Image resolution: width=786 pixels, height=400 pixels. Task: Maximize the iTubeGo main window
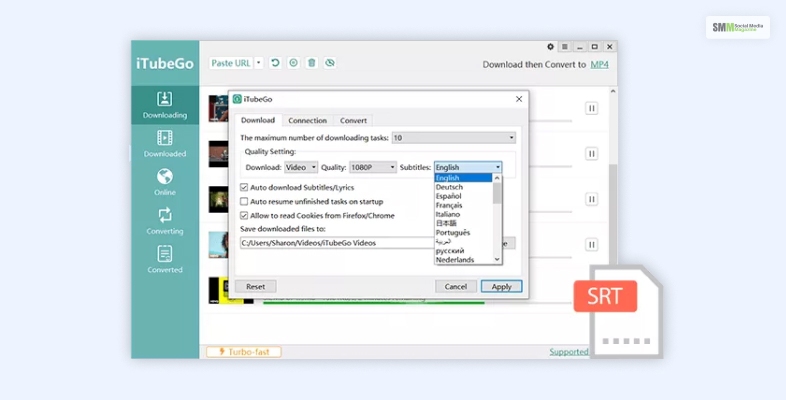595,47
